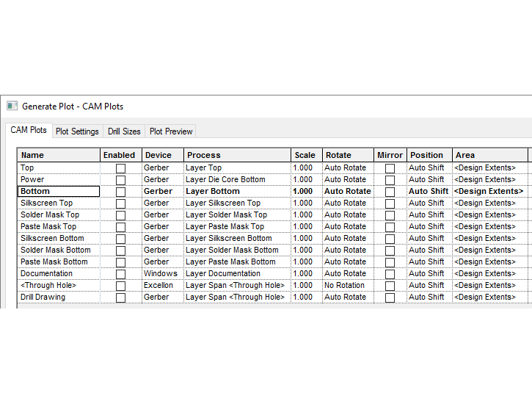Enable the Documentation plot checkbox
This screenshot has height=404, width=532.
(x=120, y=274)
